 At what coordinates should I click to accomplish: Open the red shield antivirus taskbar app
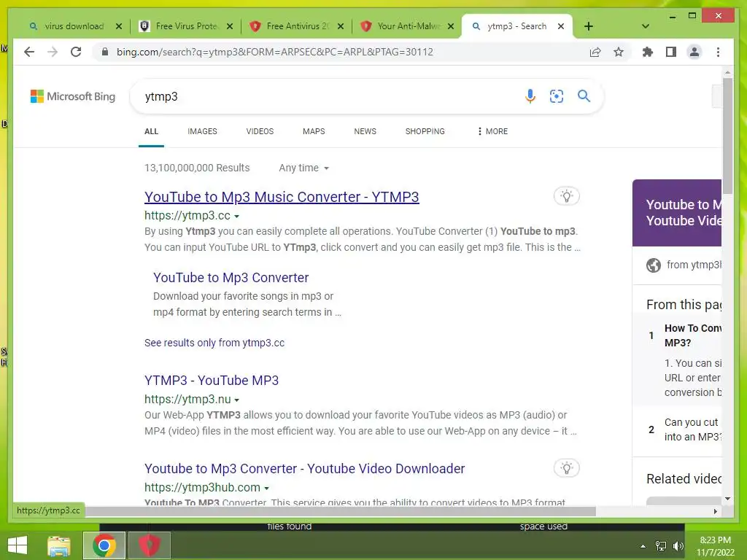(x=149, y=545)
